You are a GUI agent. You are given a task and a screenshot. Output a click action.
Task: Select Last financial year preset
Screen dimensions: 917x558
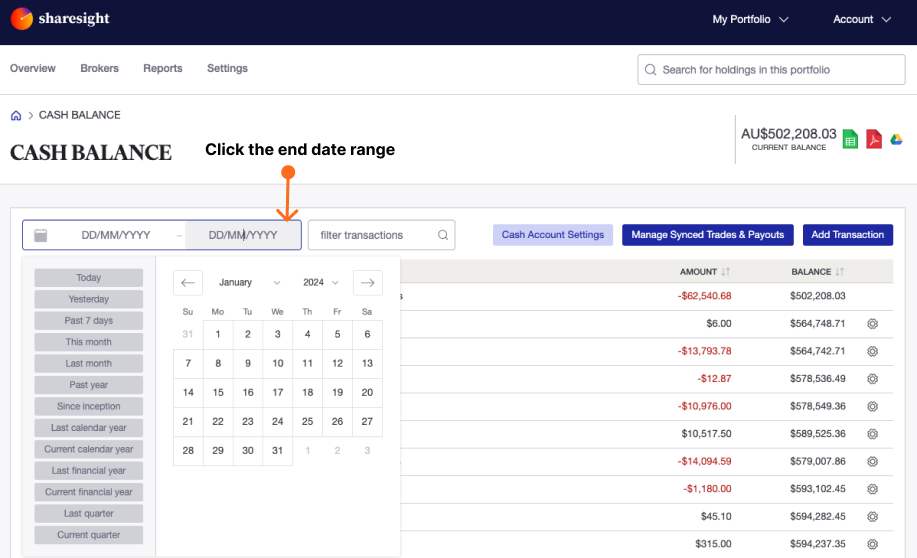pos(88,471)
